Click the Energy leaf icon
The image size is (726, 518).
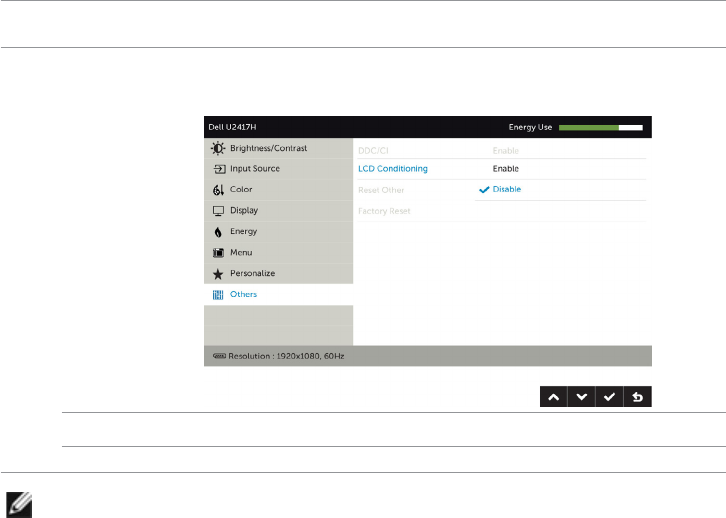click(218, 232)
